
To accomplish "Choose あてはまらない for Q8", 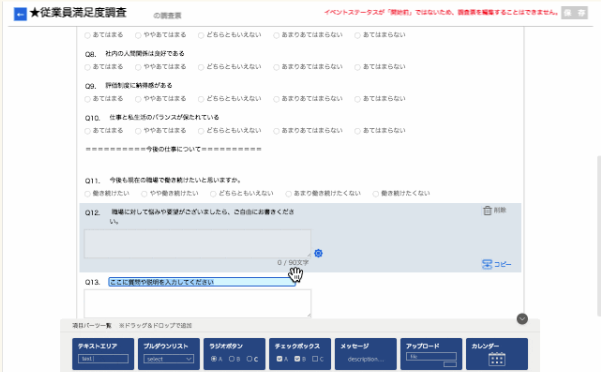I will point(357,67).
